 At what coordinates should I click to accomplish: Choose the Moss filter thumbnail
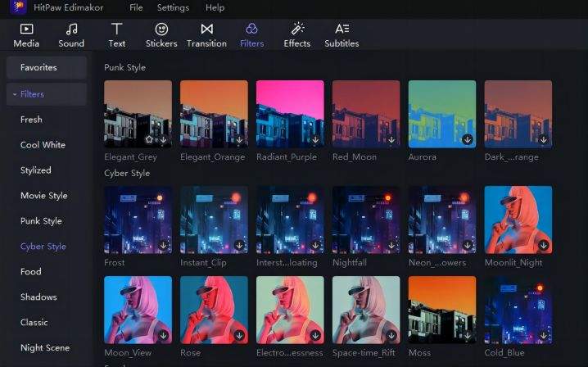click(441, 309)
